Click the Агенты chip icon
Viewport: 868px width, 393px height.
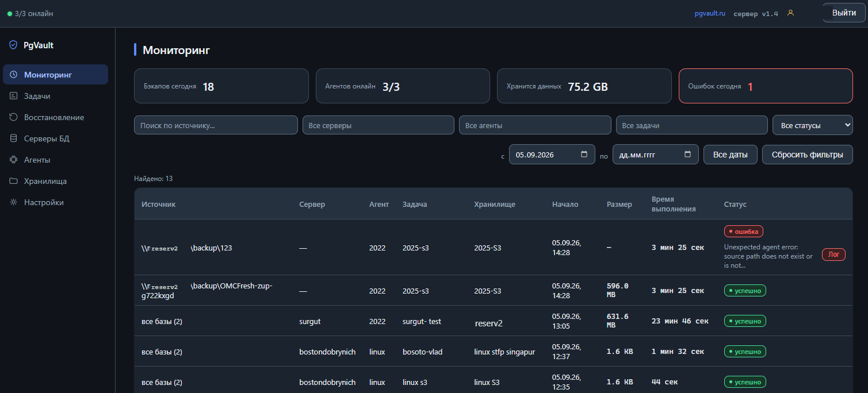[x=13, y=160]
